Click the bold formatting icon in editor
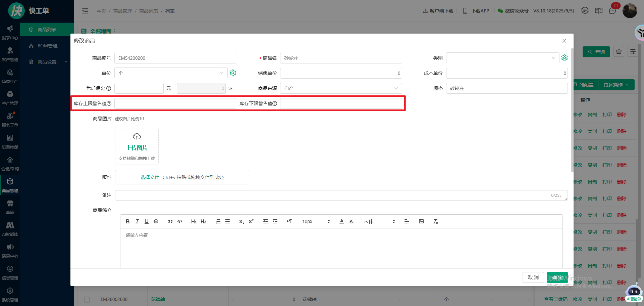644x306 pixels. click(127, 221)
